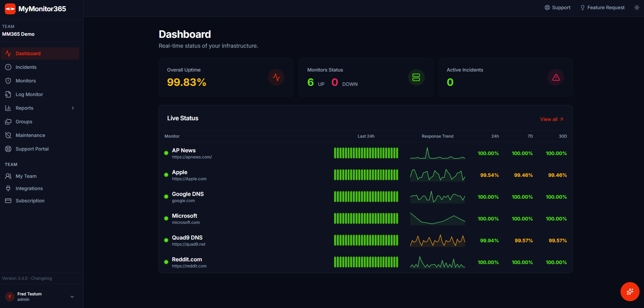Click the Feature Request lightbulb icon
This screenshot has height=308, width=644.
click(x=583, y=7)
